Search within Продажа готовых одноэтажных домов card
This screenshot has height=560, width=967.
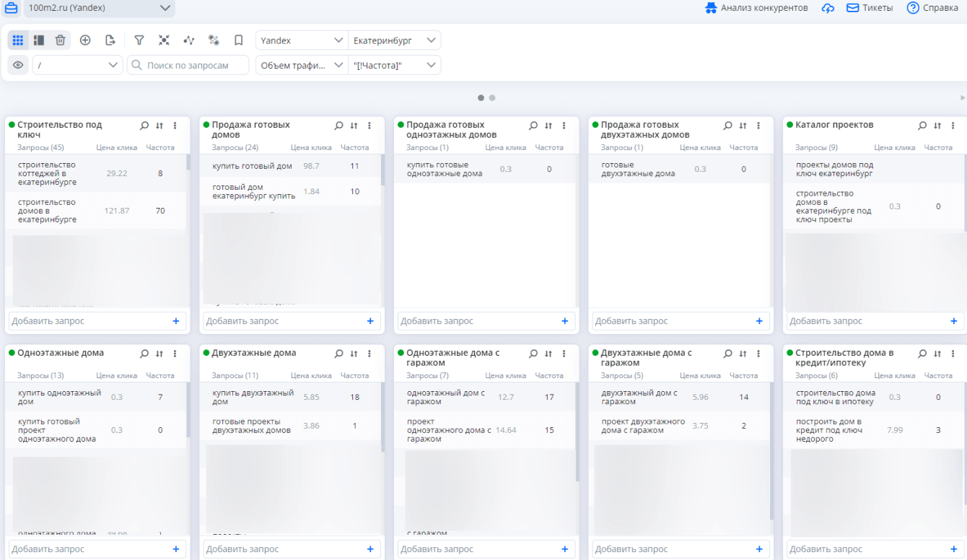533,126
